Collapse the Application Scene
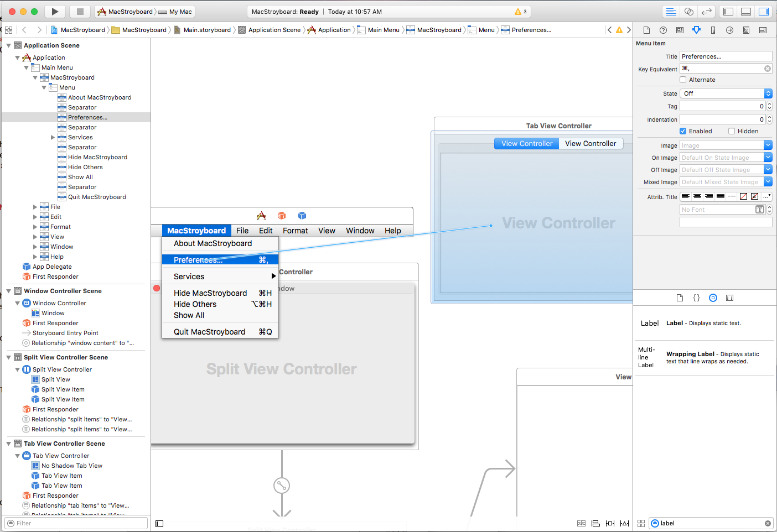Screen dimensions: 777x532 click(8, 45)
